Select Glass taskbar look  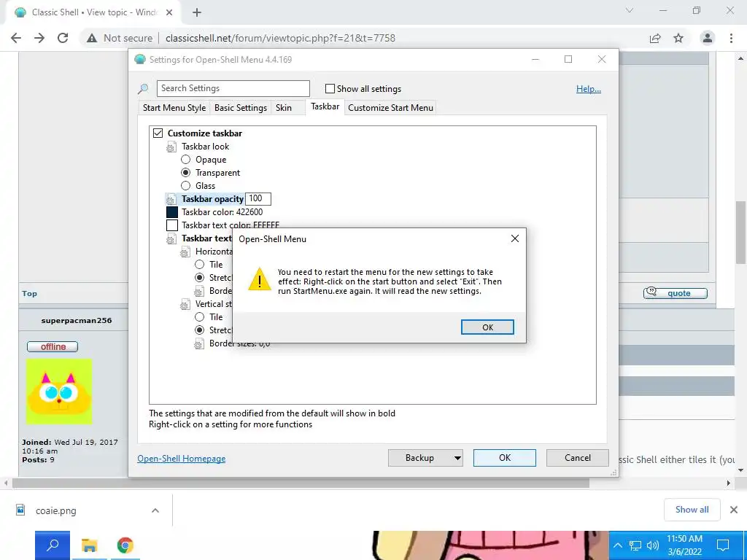pyautogui.click(x=186, y=186)
